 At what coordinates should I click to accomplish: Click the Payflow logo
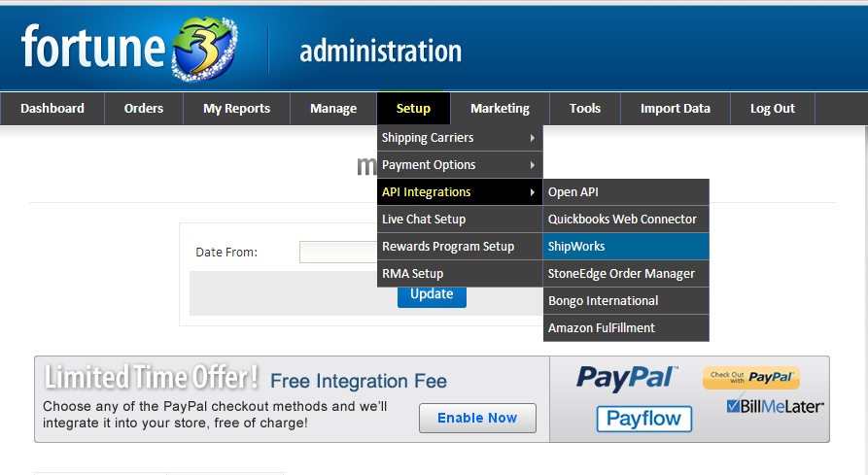click(644, 419)
